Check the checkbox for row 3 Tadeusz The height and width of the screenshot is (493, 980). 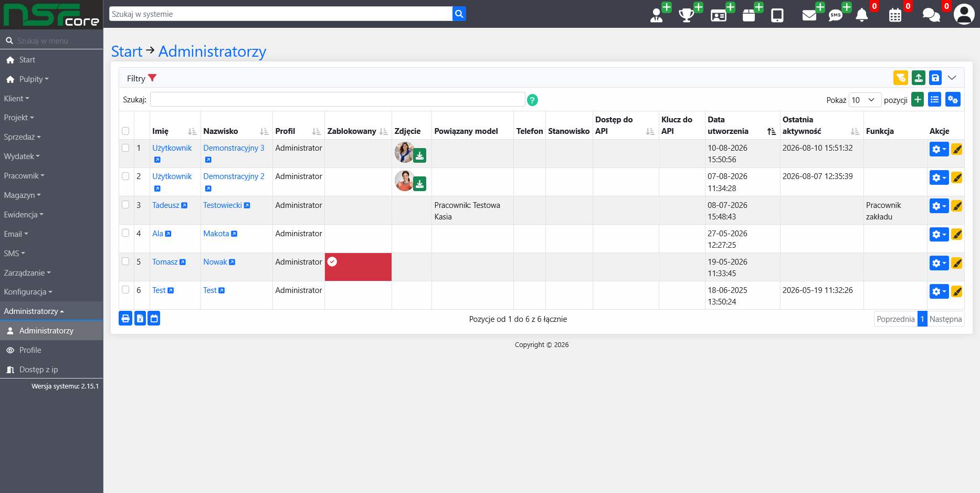[x=125, y=205]
